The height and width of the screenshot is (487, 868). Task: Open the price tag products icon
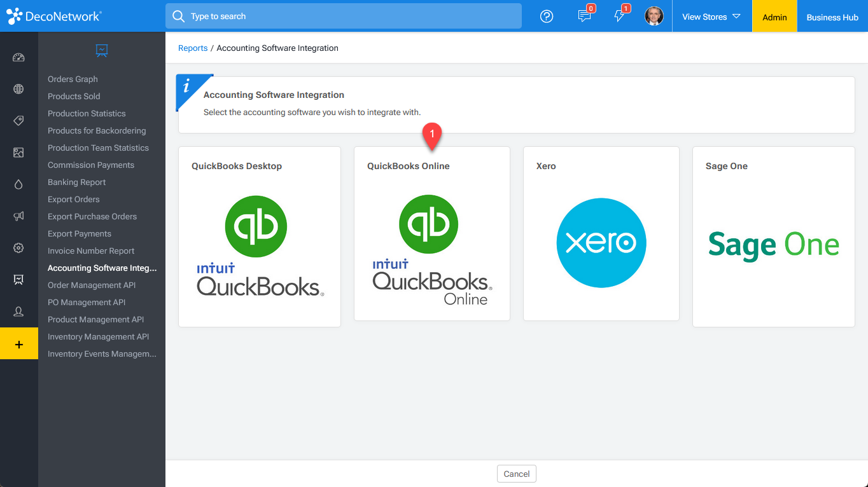(18, 121)
